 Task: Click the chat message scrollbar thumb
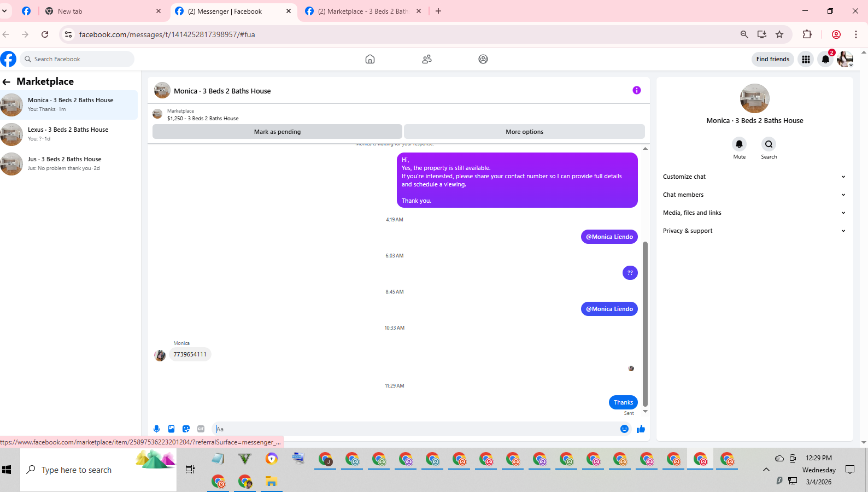645,324
